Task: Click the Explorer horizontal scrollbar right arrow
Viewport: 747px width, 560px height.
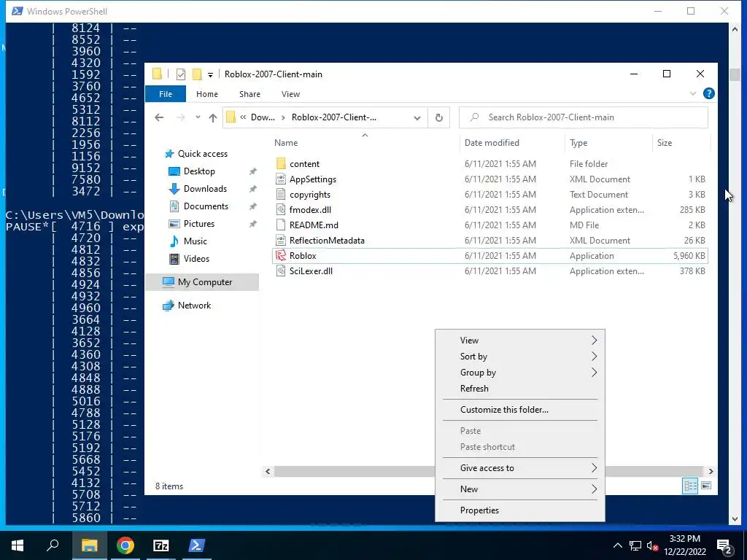Action: click(711, 472)
